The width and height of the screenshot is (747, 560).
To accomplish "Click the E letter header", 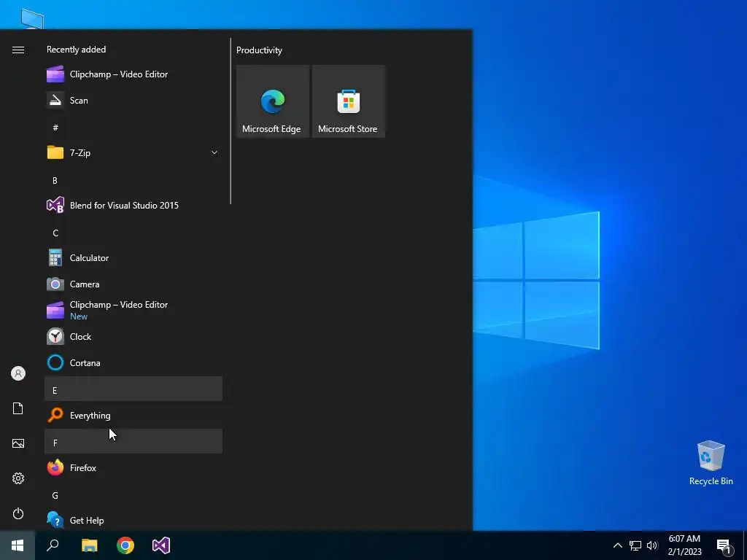I will tap(133, 389).
